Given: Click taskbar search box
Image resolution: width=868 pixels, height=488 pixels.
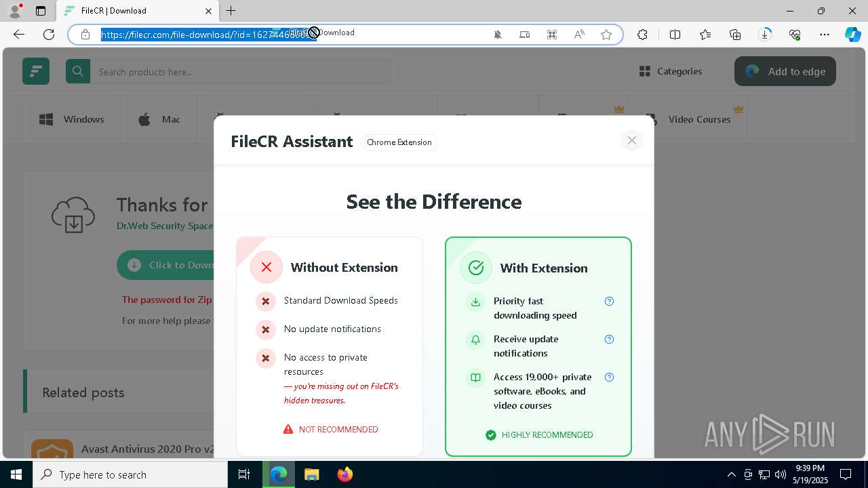Looking at the screenshot, I should click(x=130, y=474).
